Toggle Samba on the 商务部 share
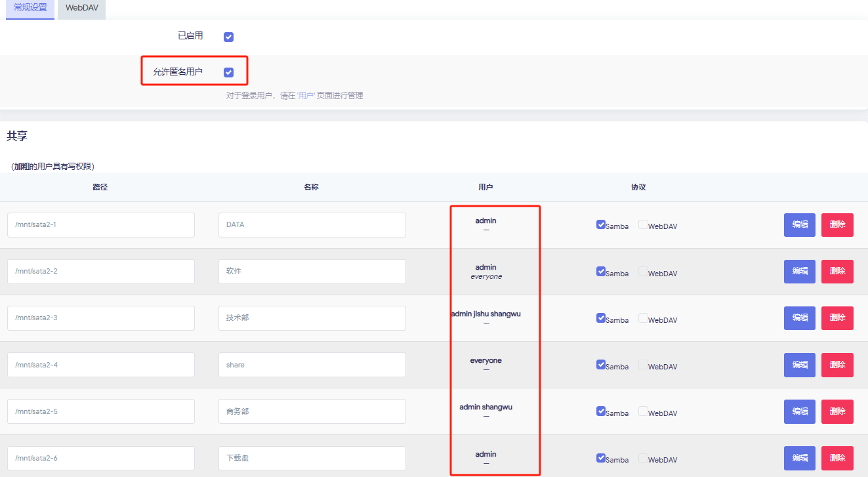This screenshot has height=477, width=868. click(x=601, y=411)
